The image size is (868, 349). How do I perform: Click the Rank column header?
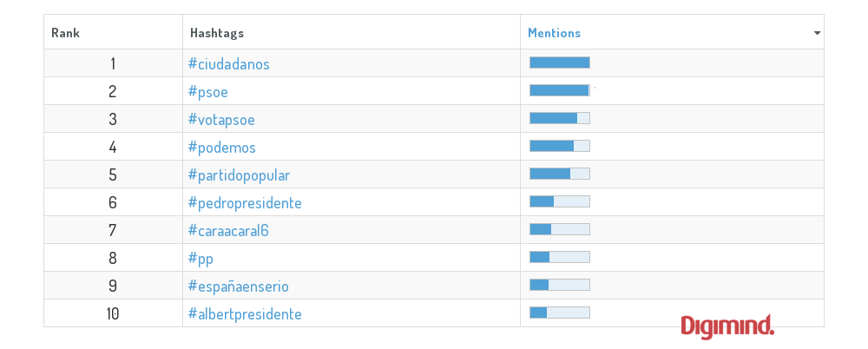[65, 33]
